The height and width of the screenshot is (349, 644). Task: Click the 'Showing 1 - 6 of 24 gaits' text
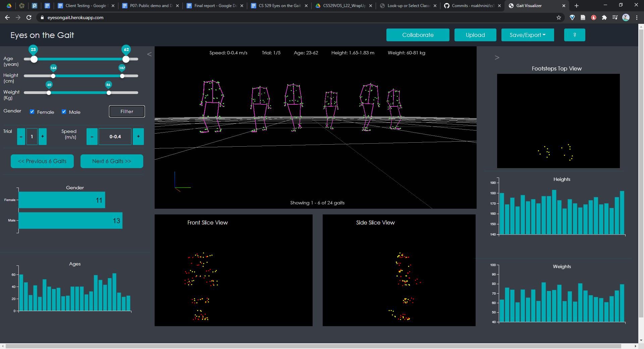(317, 203)
